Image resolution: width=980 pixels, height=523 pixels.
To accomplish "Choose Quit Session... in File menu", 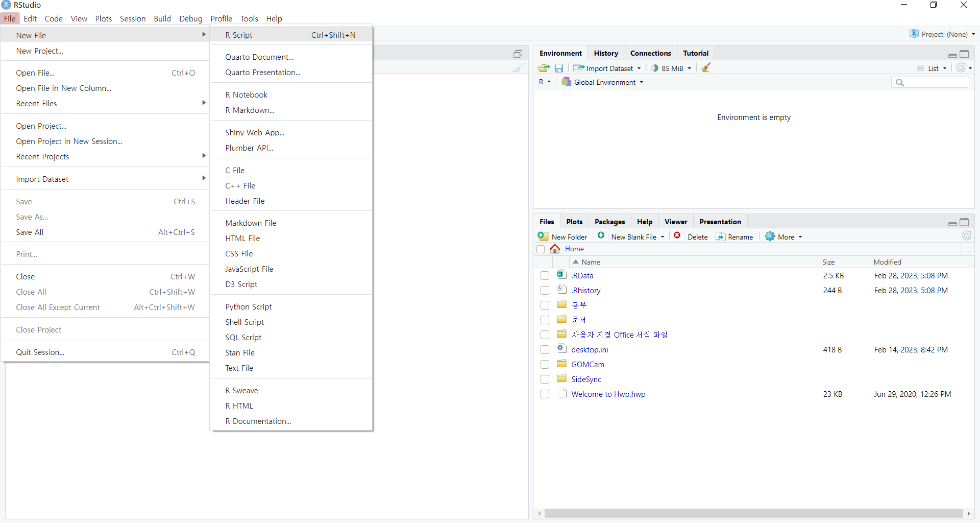I will coord(106,352).
